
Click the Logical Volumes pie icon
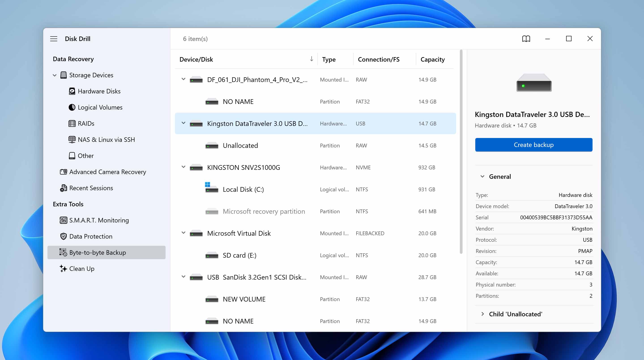click(x=72, y=107)
